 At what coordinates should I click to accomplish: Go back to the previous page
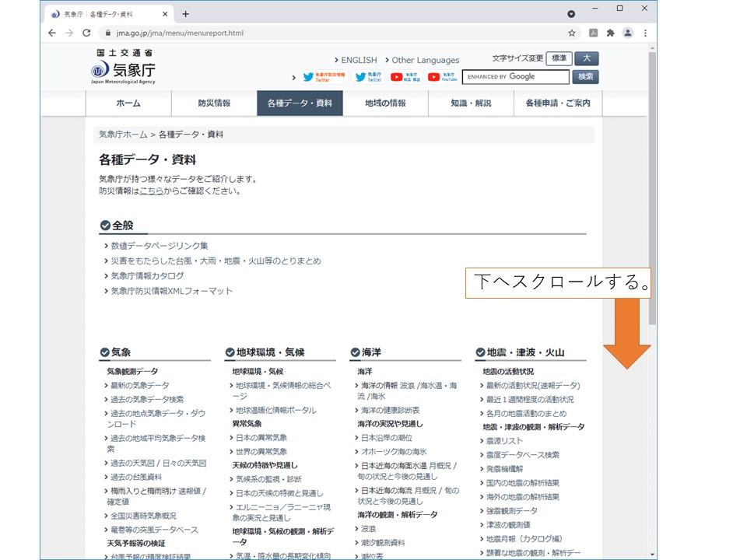tap(52, 33)
